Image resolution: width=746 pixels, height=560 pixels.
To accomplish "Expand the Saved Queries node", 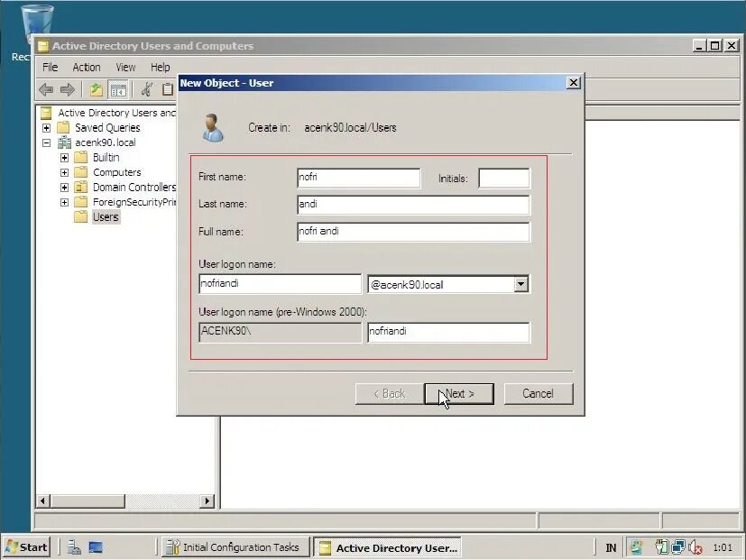I will coord(47,127).
